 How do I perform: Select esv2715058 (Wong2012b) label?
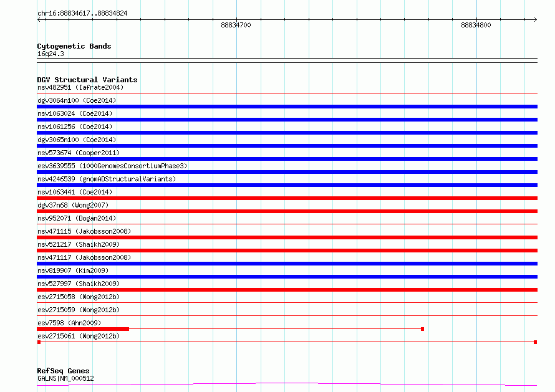[79, 297]
